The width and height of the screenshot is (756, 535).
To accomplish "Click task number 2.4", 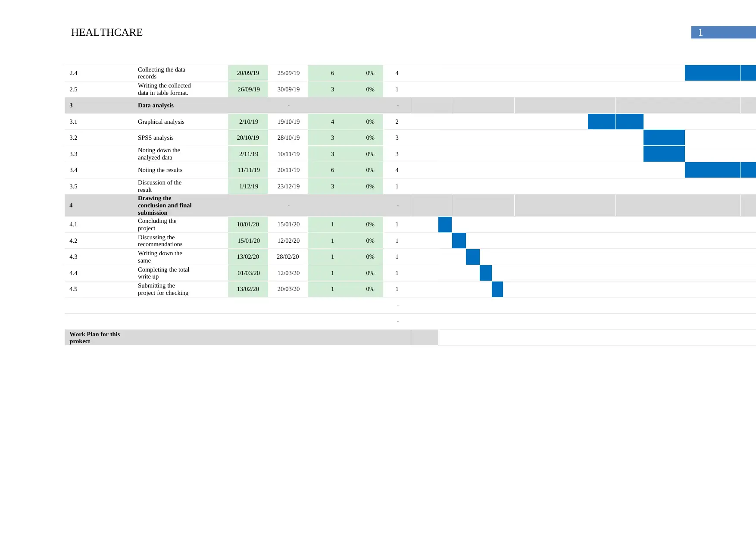I will [73, 73].
